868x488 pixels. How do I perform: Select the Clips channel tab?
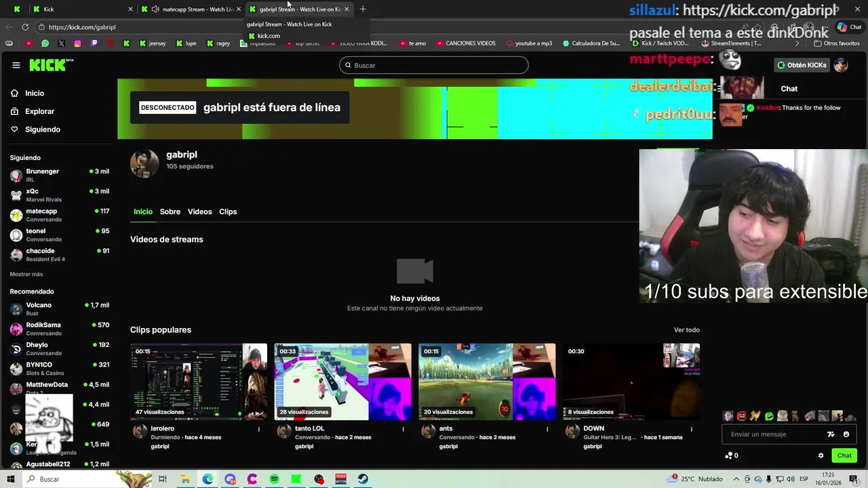228,211
